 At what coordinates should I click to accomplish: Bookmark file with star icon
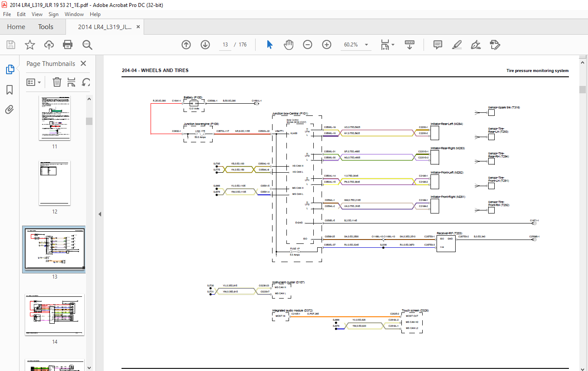30,45
